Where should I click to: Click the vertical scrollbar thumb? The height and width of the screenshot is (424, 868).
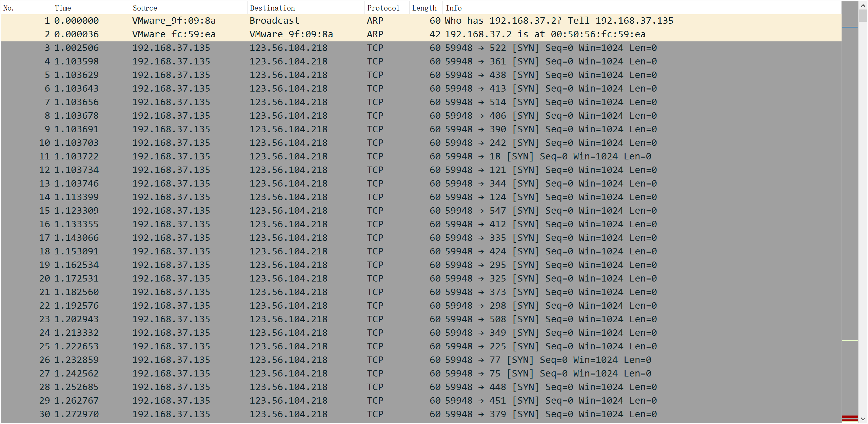[863, 15]
